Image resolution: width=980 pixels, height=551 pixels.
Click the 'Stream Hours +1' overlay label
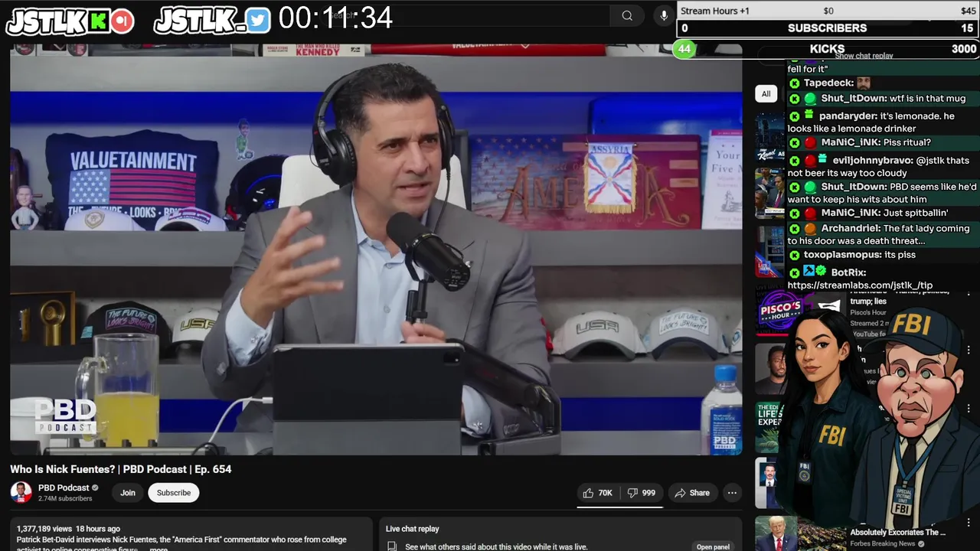(x=715, y=11)
